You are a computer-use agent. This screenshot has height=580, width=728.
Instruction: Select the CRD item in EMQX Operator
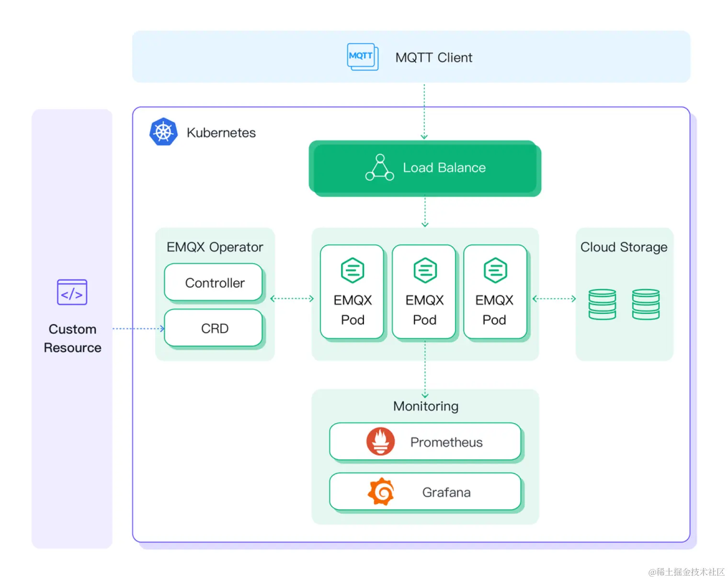pos(214,328)
